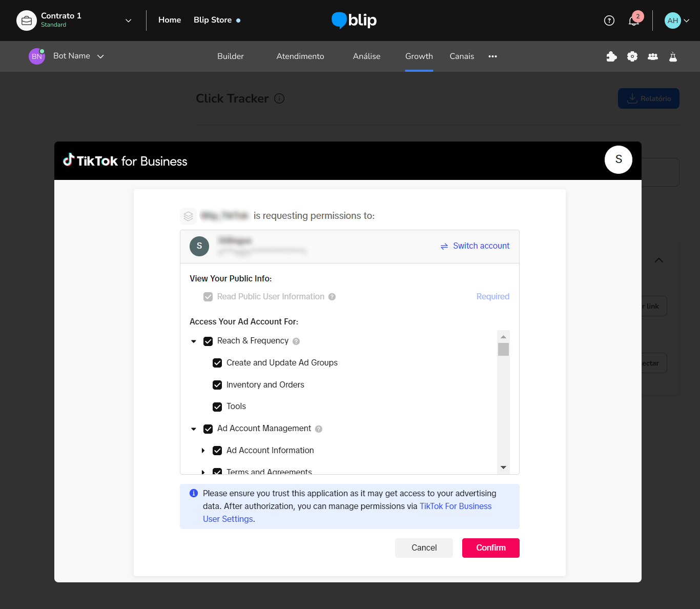The height and width of the screenshot is (609, 700).
Task: Click the BN bot avatar
Action: click(x=37, y=56)
